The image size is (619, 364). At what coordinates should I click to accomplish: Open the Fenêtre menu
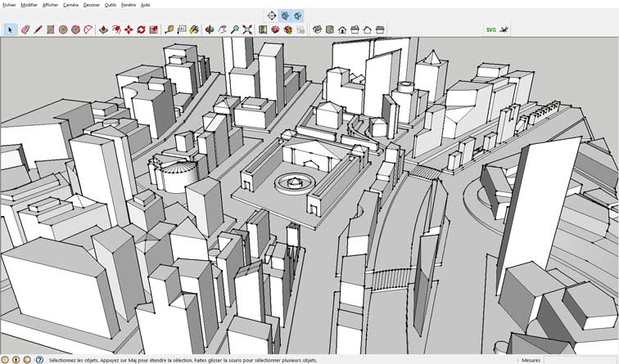129,5
